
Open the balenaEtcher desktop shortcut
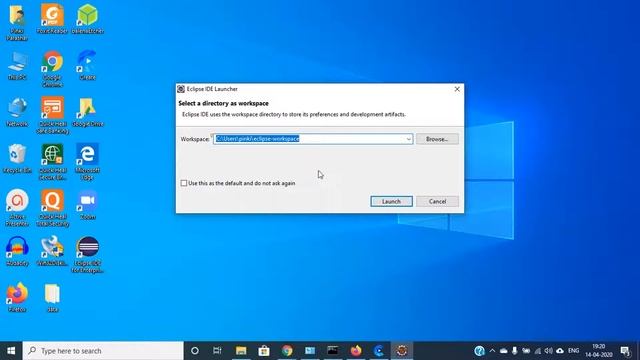pyautogui.click(x=87, y=19)
